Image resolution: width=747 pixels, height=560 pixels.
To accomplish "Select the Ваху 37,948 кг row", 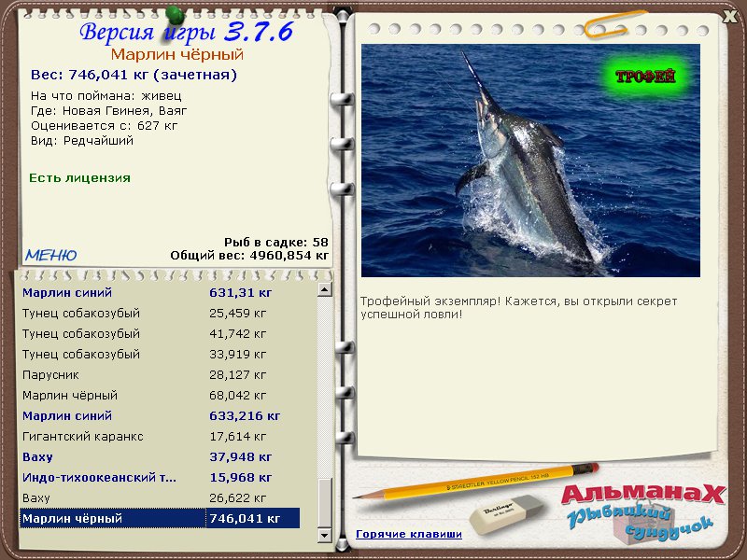I will coord(160,456).
